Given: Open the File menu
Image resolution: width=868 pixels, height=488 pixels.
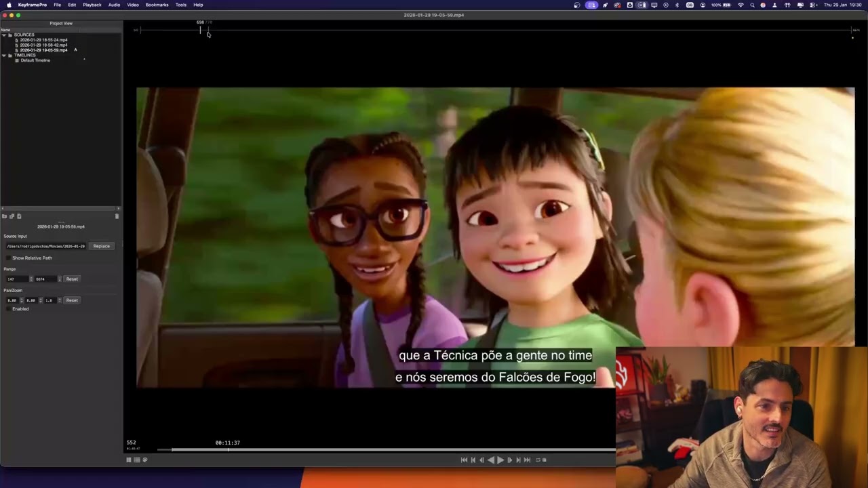Looking at the screenshot, I should tap(57, 5).
